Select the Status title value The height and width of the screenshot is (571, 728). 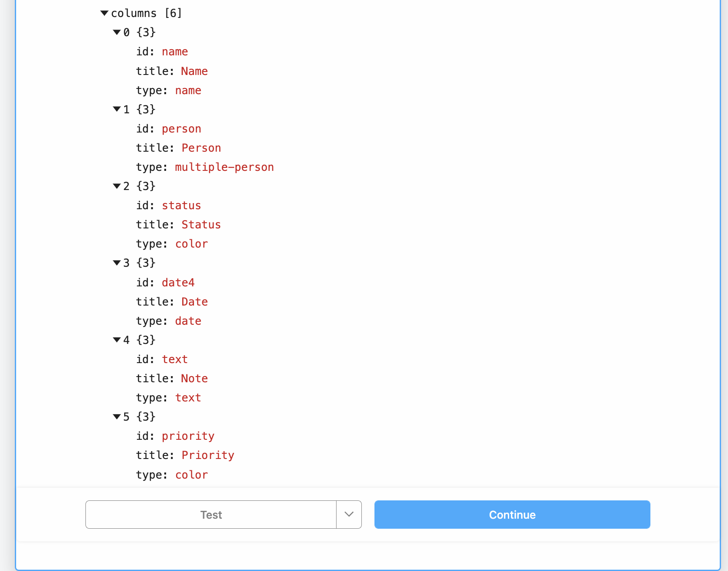(201, 224)
